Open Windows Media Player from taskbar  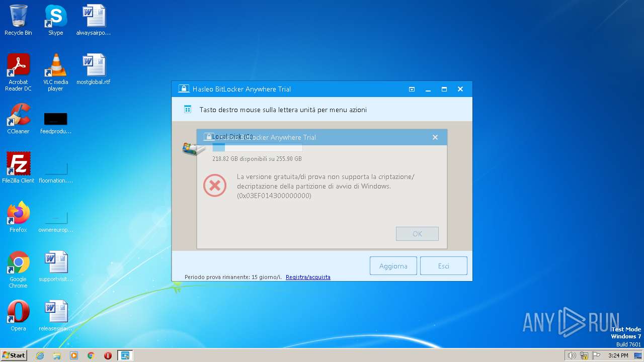tap(74, 355)
